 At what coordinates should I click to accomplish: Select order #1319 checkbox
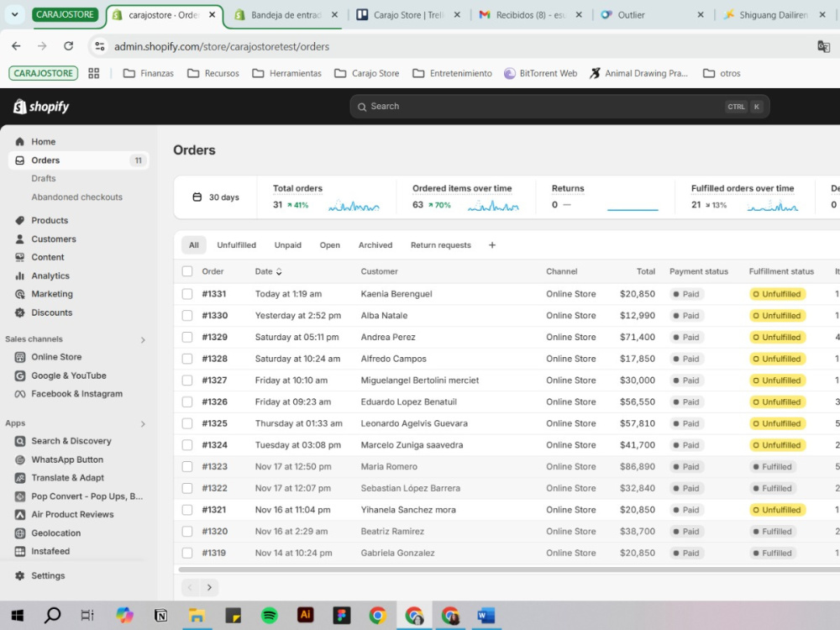187,553
